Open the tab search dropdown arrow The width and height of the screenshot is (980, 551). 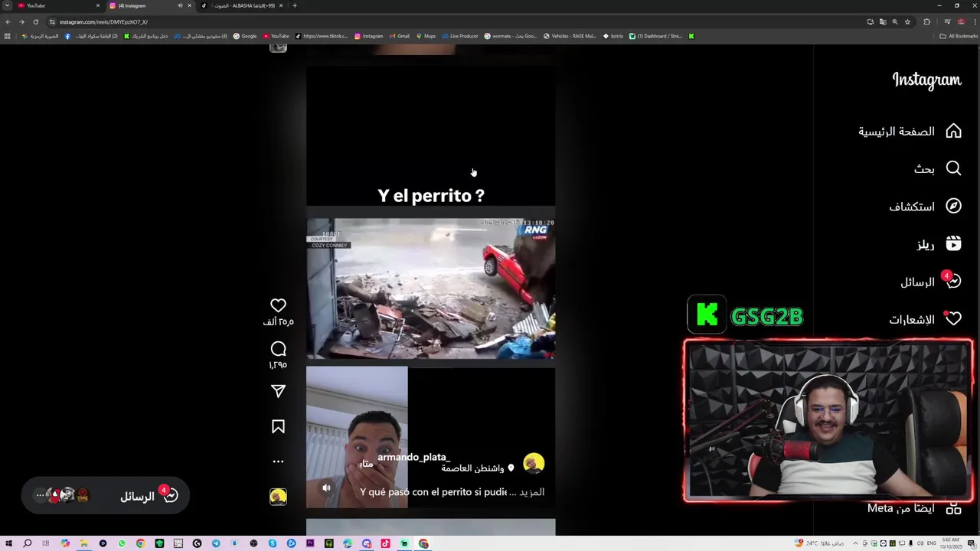click(x=7, y=5)
